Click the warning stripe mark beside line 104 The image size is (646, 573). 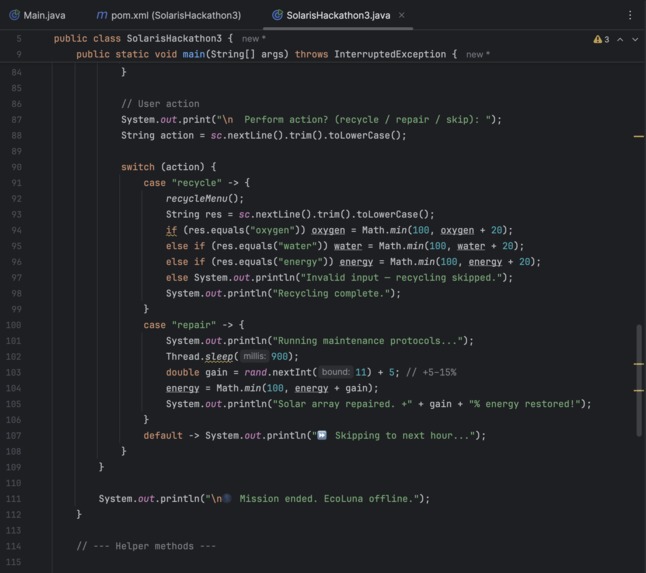[x=639, y=390]
